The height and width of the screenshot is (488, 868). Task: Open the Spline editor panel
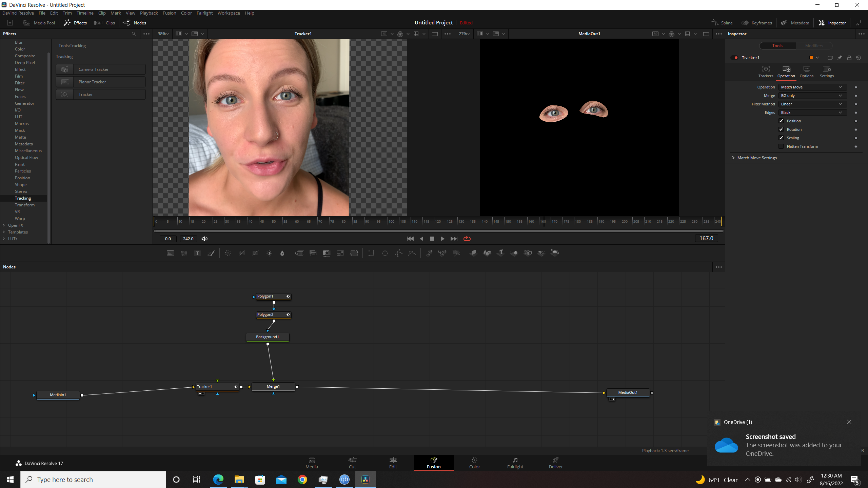click(722, 23)
